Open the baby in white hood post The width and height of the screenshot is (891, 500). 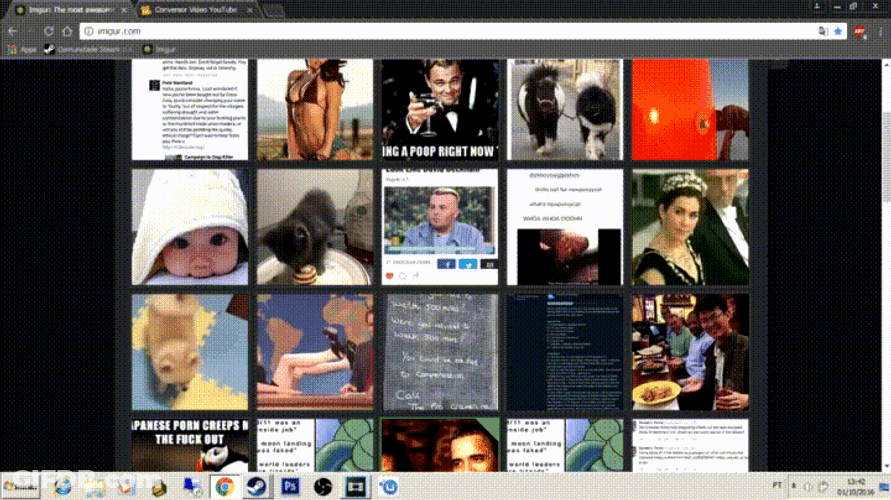(190, 227)
